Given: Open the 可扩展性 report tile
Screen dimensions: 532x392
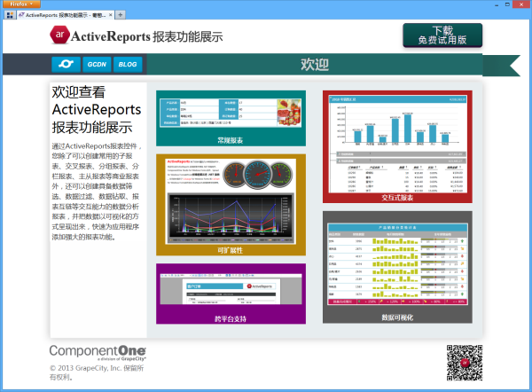Looking at the screenshot, I should 231,205.
